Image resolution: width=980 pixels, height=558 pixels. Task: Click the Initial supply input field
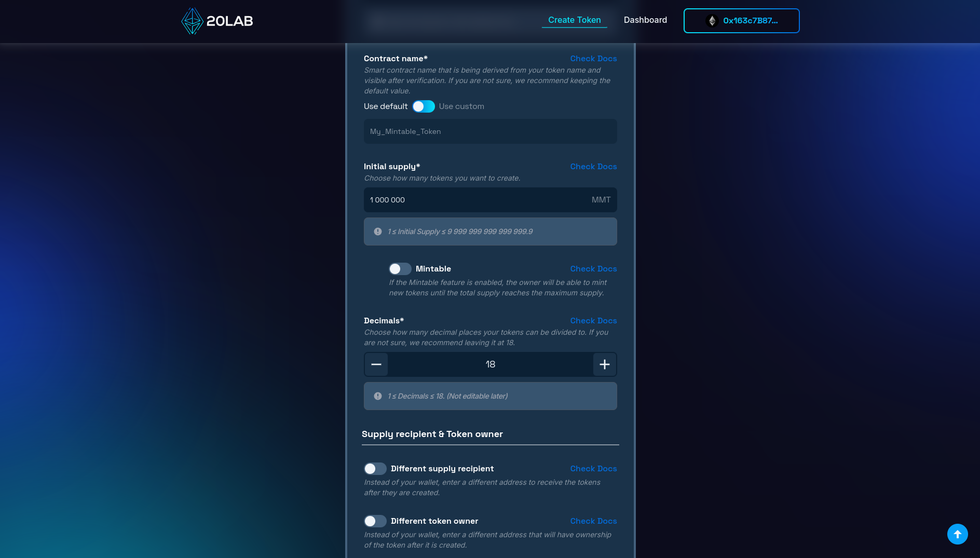pyautogui.click(x=491, y=200)
